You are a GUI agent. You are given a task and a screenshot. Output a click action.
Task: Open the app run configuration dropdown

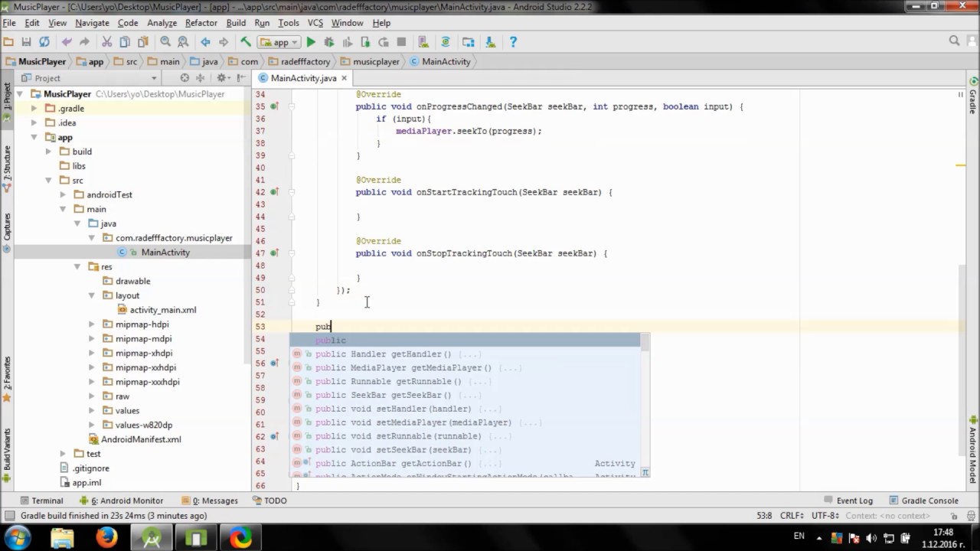click(x=279, y=42)
